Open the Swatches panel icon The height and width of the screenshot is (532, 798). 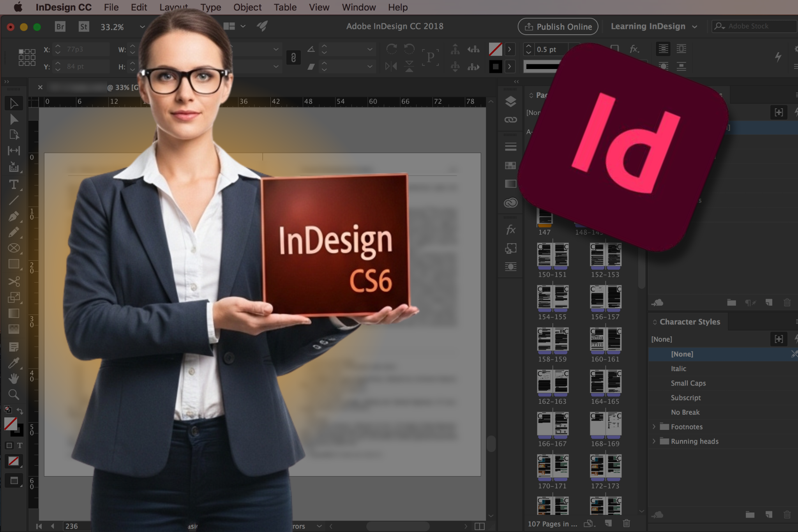(x=510, y=166)
